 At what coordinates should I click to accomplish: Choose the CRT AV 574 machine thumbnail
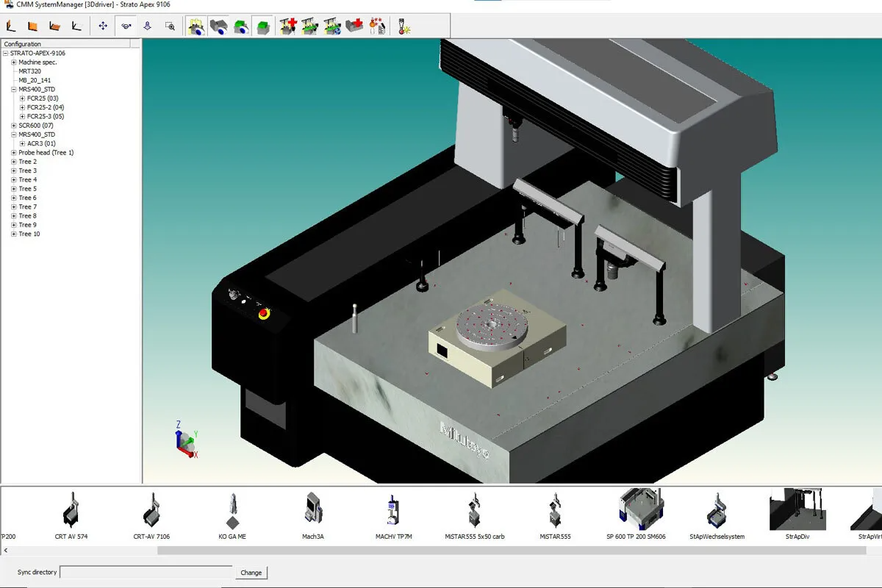(71, 511)
